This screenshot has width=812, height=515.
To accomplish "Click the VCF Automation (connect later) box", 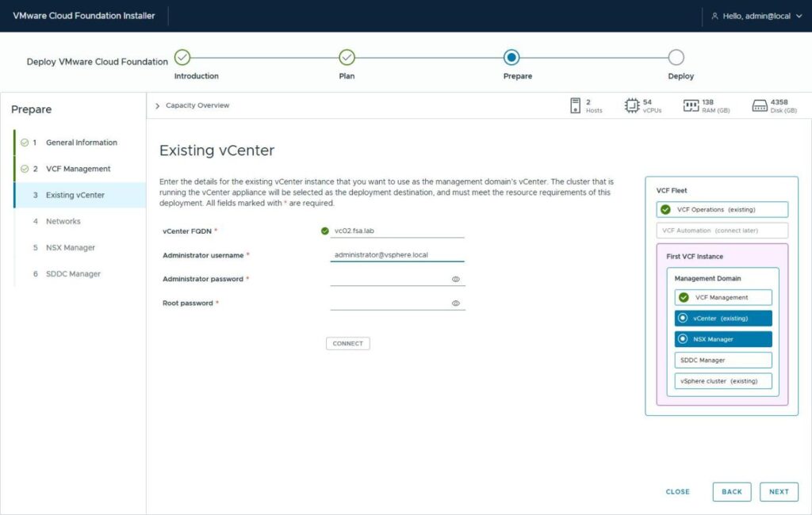I will click(x=722, y=231).
